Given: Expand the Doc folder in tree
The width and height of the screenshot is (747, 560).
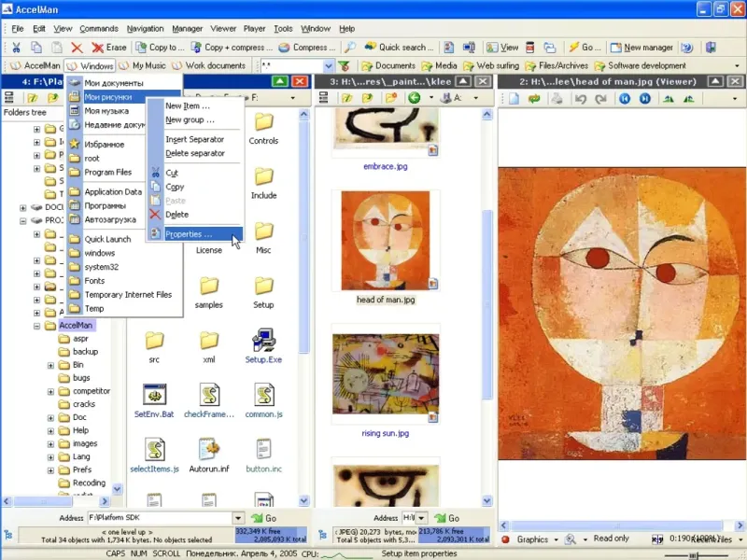Looking at the screenshot, I should [50, 417].
